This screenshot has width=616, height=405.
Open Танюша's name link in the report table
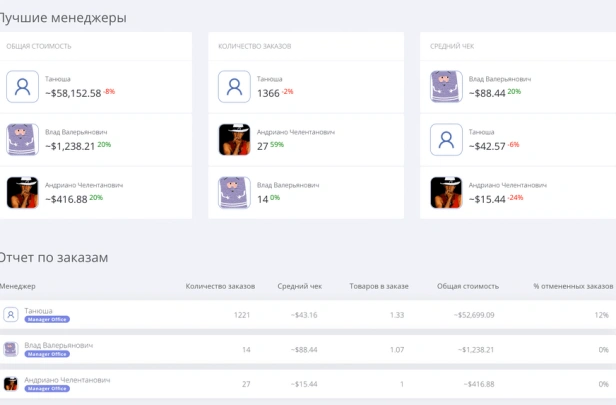[38, 310]
